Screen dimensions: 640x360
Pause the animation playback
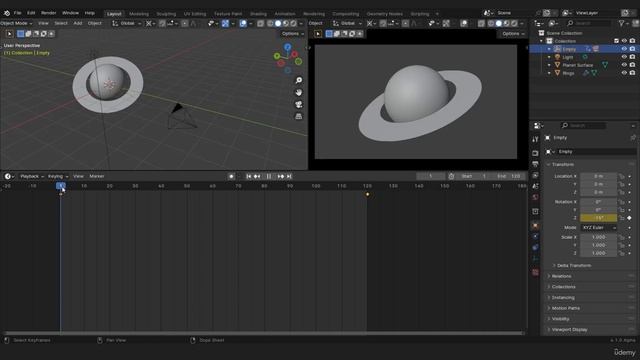click(269, 176)
